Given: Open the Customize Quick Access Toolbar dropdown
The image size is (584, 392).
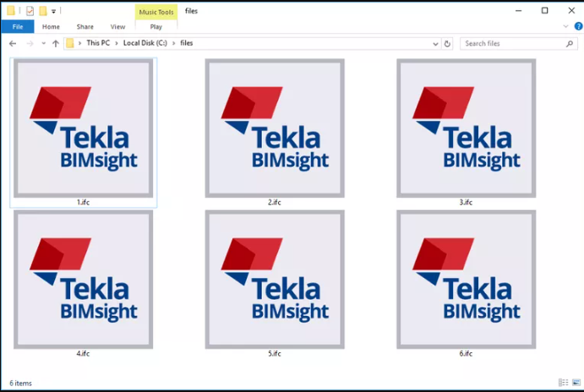Looking at the screenshot, I should (53, 11).
